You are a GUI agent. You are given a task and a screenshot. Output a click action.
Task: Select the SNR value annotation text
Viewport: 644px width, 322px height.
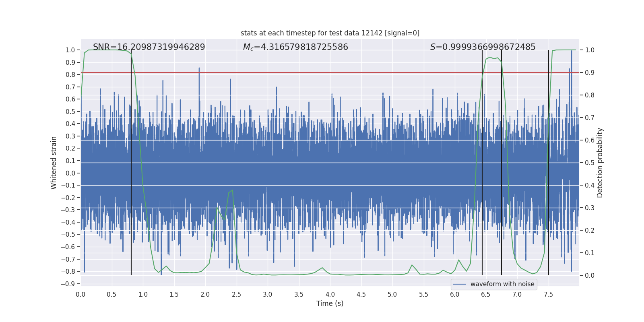[x=149, y=47]
